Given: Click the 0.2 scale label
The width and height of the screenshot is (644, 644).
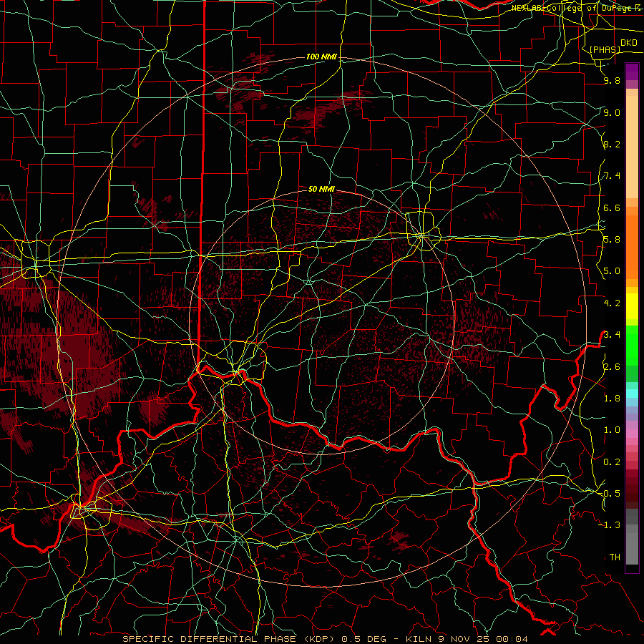Looking at the screenshot, I should [612, 462].
